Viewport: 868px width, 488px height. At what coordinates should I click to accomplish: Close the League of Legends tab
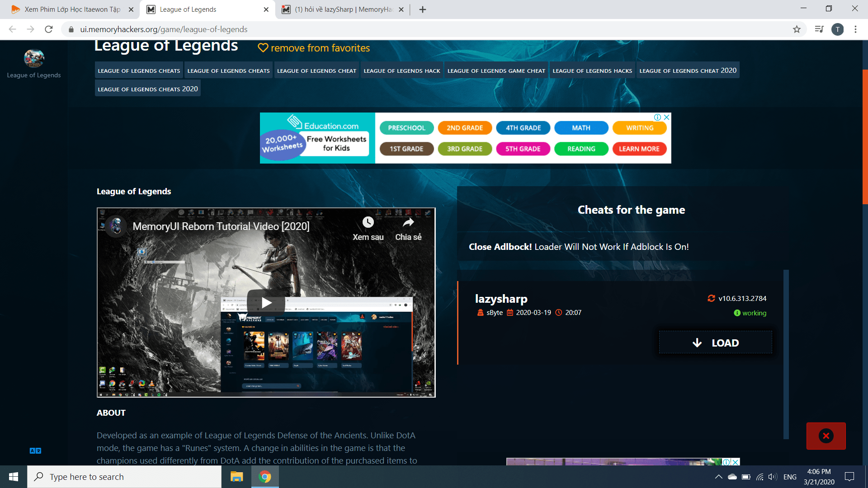(266, 9)
